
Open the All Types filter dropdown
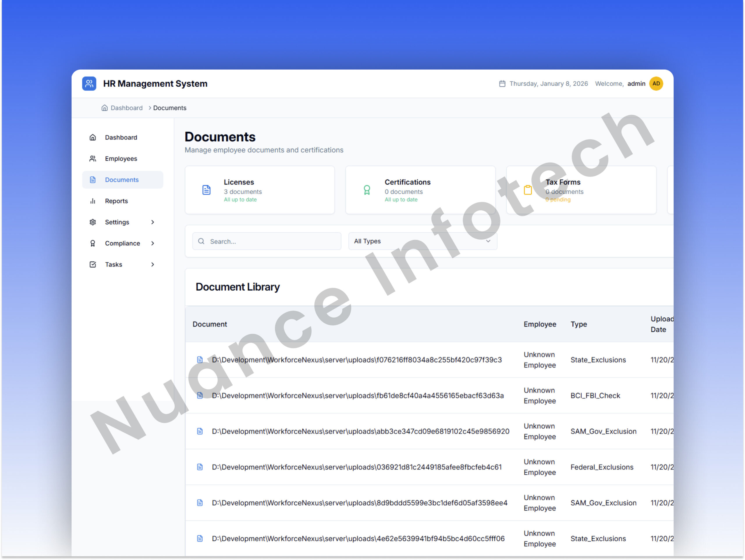[423, 241]
